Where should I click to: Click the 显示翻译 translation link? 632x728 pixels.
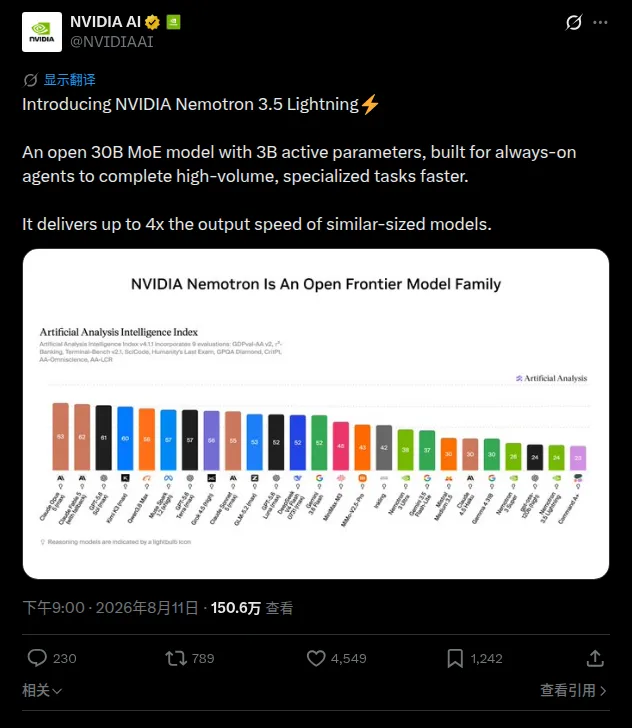tap(70, 80)
